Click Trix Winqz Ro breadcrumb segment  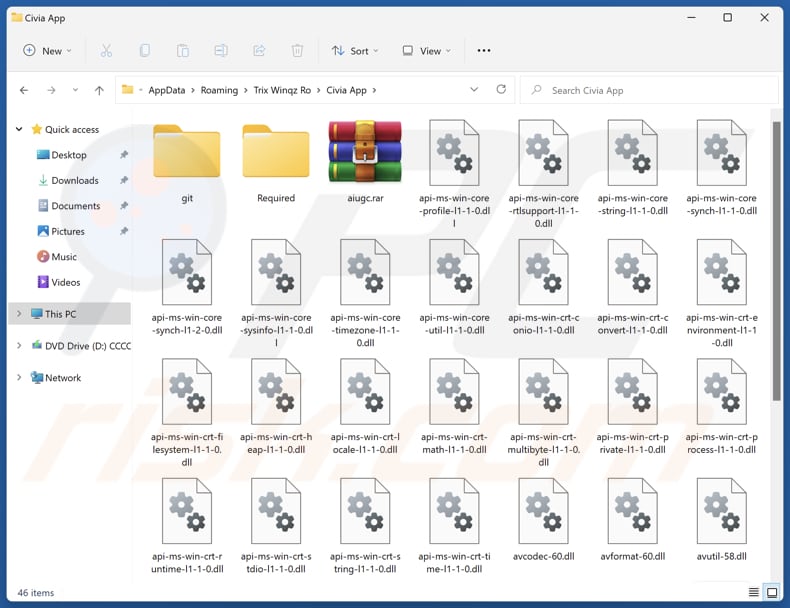(282, 90)
